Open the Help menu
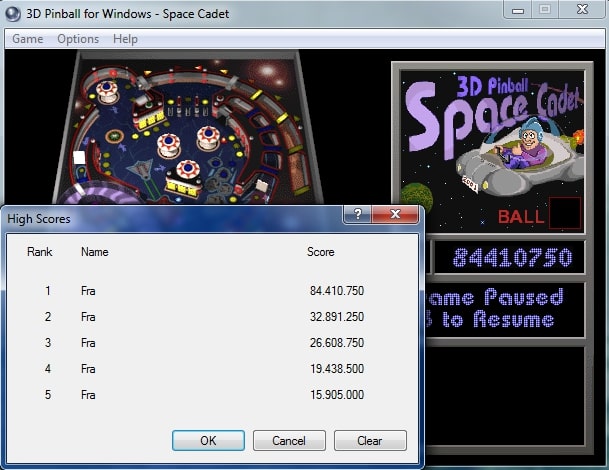The image size is (609, 470). coord(125,39)
